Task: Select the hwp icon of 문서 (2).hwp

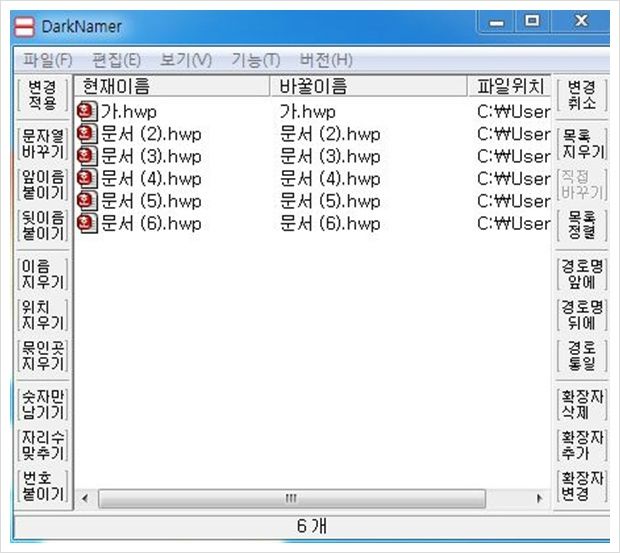Action: pyautogui.click(x=87, y=134)
